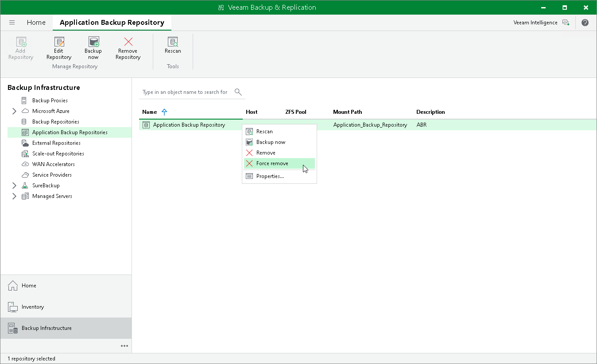597x364 pixels.
Task: Choose Remove in the context menu
Action: 279,153
